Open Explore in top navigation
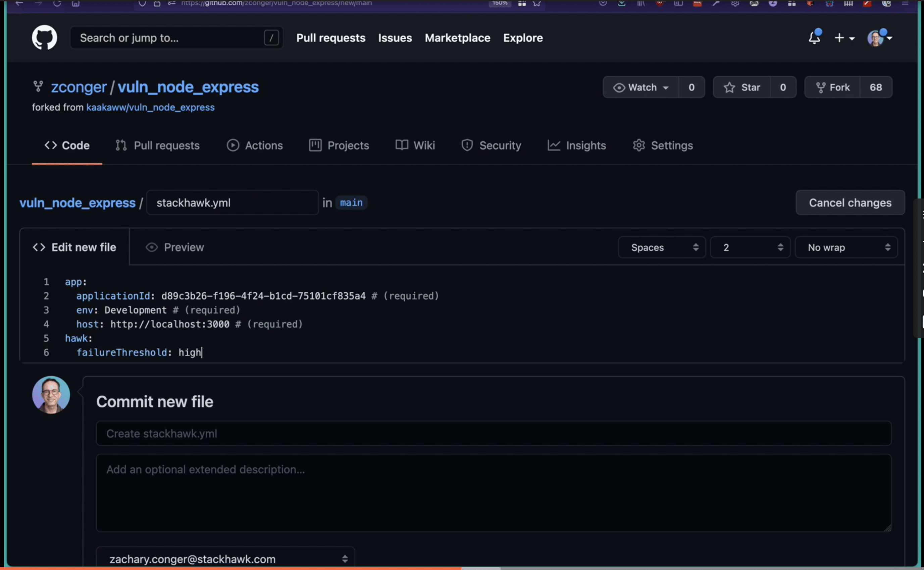 pyautogui.click(x=523, y=38)
